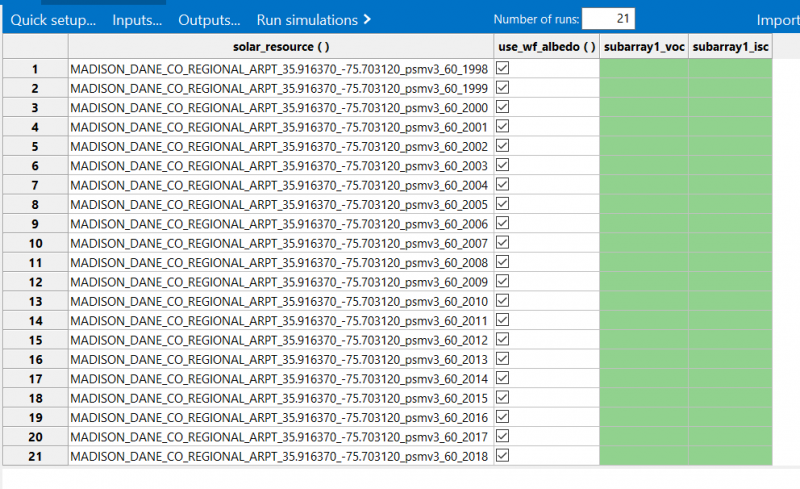Select the subarray1_voc column header
This screenshot has height=489, width=800.
point(644,47)
